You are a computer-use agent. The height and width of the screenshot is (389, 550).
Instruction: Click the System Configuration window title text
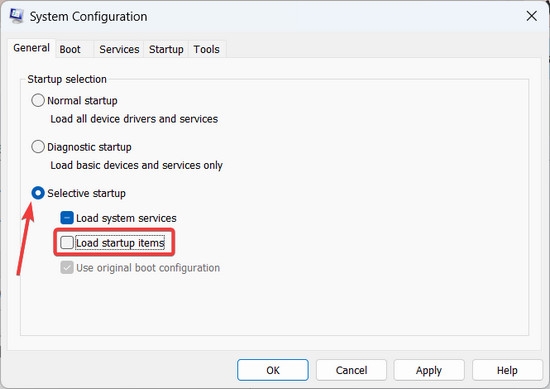click(x=88, y=16)
